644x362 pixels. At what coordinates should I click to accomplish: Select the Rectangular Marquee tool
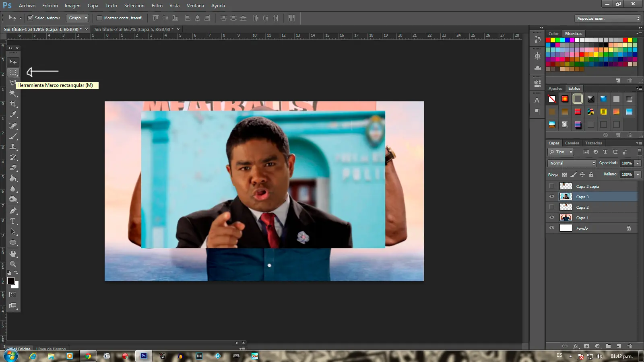(13, 72)
